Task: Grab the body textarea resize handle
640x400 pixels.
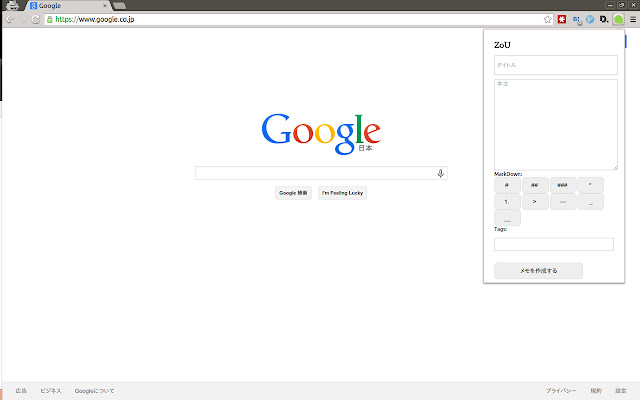Action: (615, 167)
